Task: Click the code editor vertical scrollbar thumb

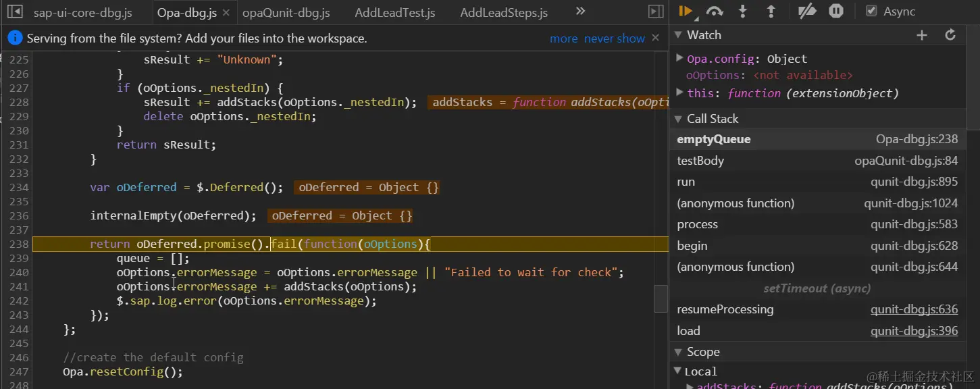Action: coord(661,299)
